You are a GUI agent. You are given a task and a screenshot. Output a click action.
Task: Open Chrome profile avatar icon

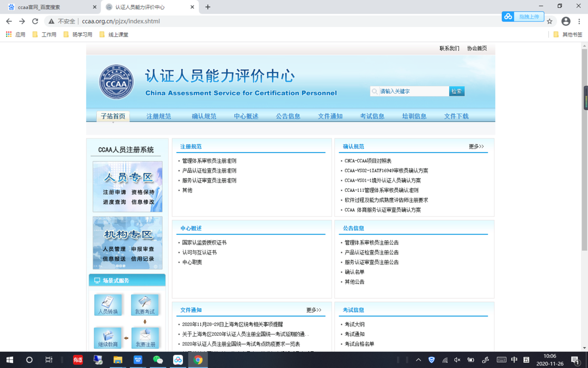click(566, 21)
